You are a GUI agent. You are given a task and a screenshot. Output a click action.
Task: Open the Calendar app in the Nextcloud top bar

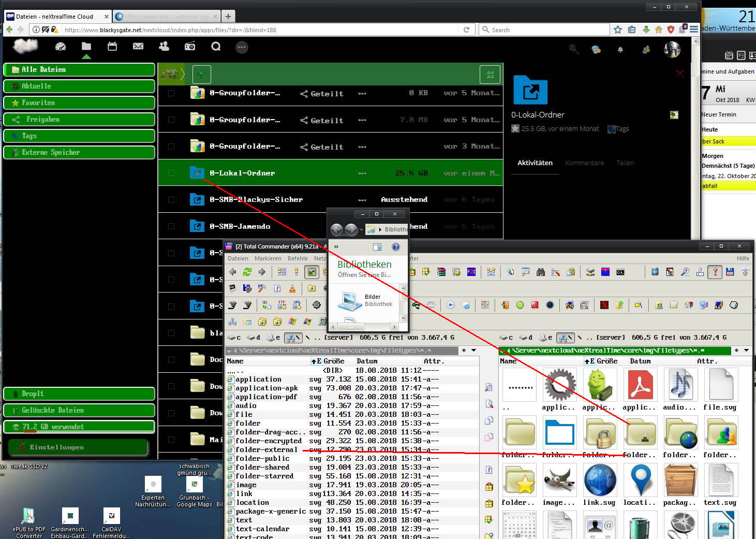(x=112, y=47)
